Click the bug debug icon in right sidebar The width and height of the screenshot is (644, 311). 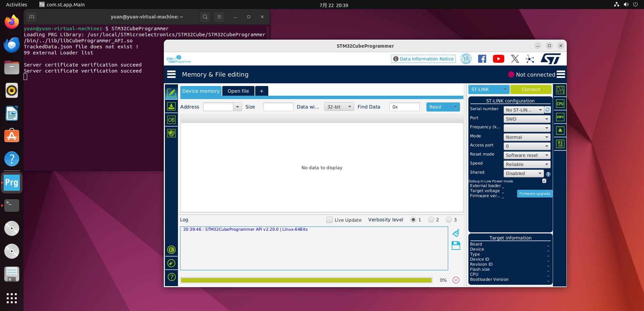coord(560,130)
